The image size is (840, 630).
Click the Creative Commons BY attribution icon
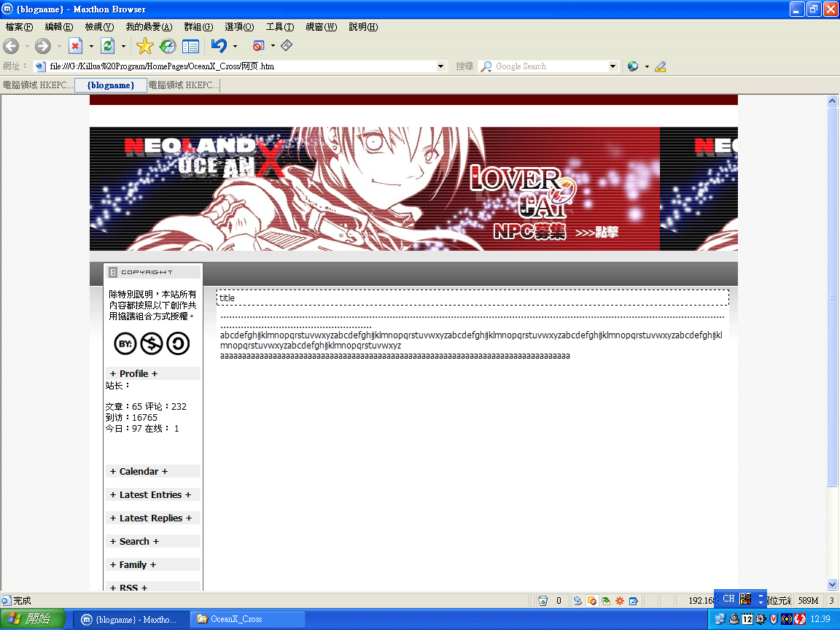point(125,343)
